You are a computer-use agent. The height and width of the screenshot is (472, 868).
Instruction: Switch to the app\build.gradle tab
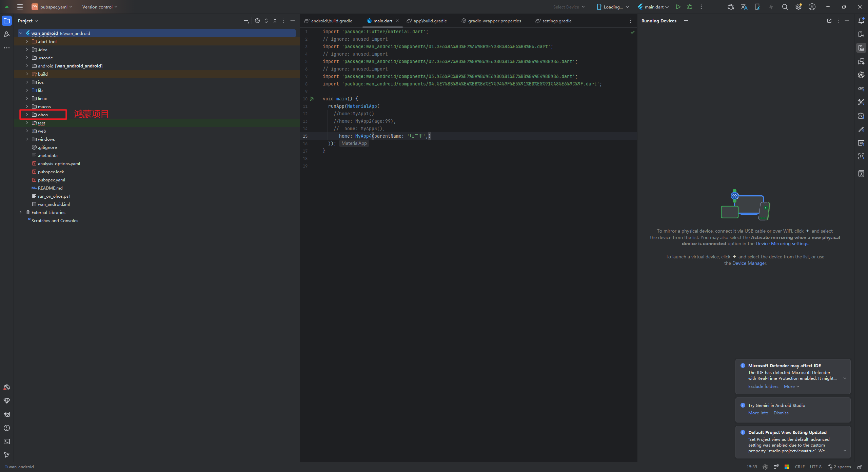pos(430,21)
